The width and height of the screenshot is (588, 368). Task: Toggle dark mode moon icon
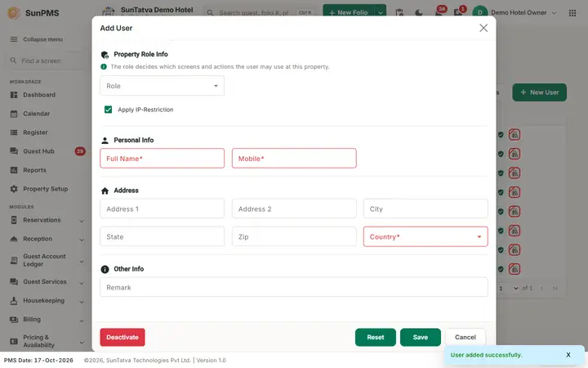419,13
